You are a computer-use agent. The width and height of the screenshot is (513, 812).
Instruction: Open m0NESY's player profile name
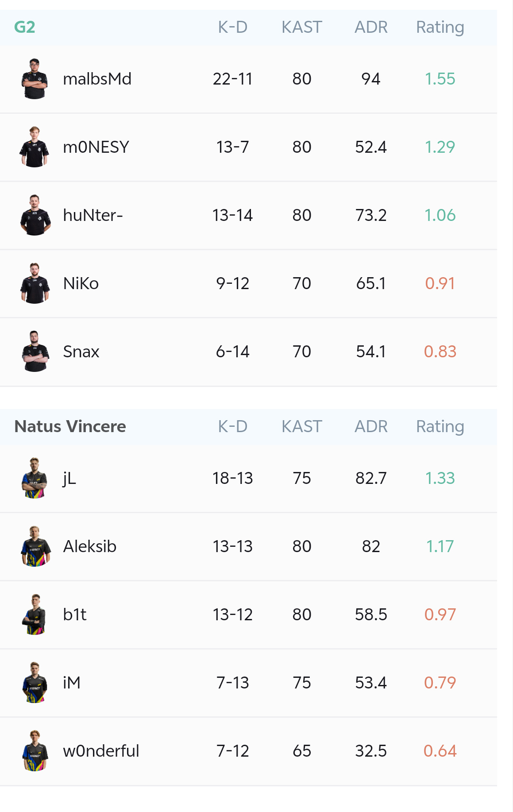(96, 147)
